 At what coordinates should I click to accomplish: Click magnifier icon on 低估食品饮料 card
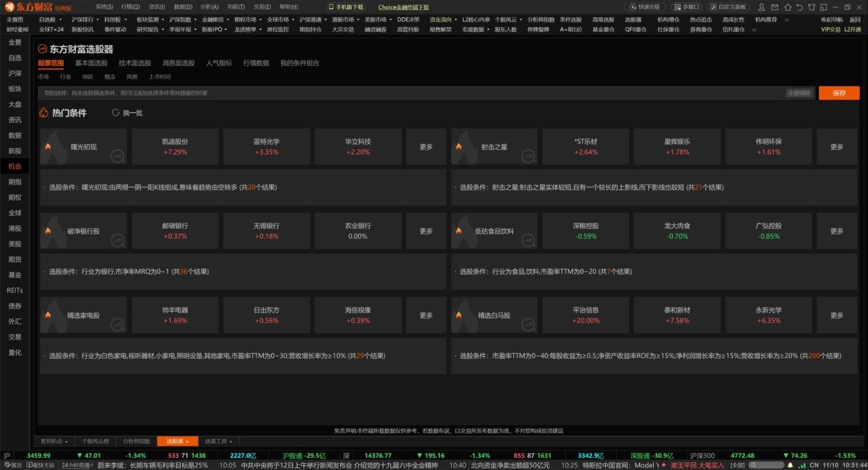tap(528, 241)
